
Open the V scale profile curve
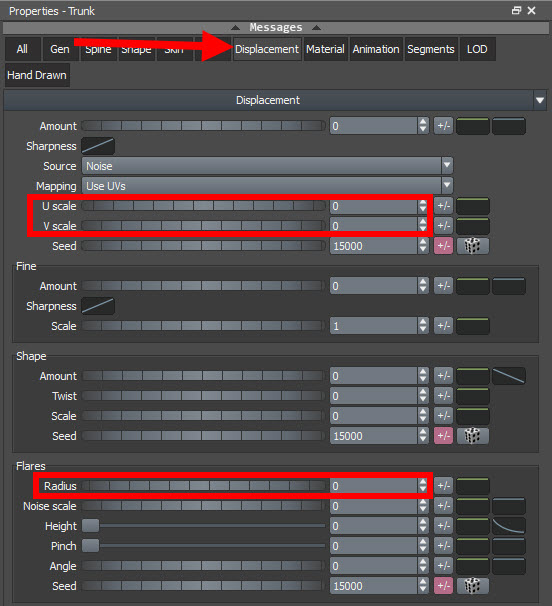pos(472,226)
